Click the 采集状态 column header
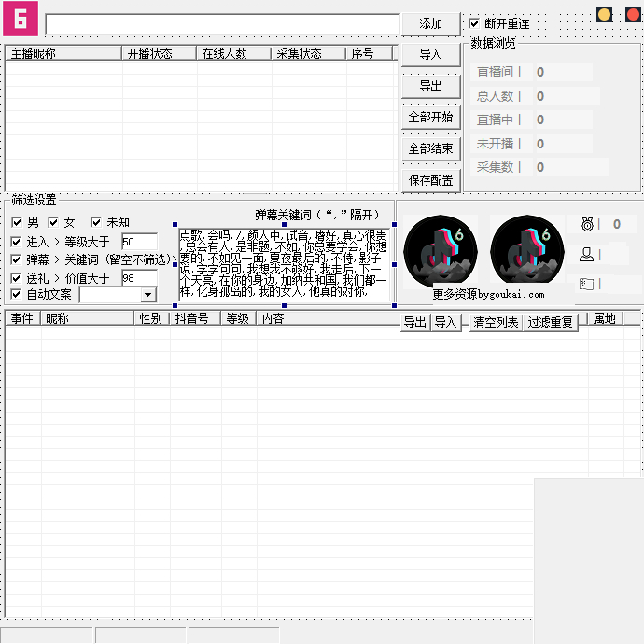Viewport: 644px width, 644px height. (309, 53)
